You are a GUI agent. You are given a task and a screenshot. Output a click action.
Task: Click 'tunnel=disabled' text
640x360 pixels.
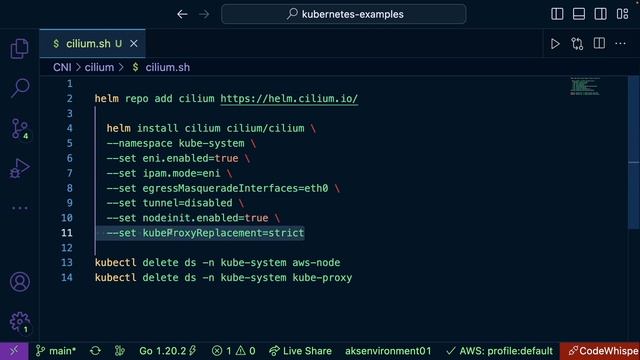[x=187, y=203]
